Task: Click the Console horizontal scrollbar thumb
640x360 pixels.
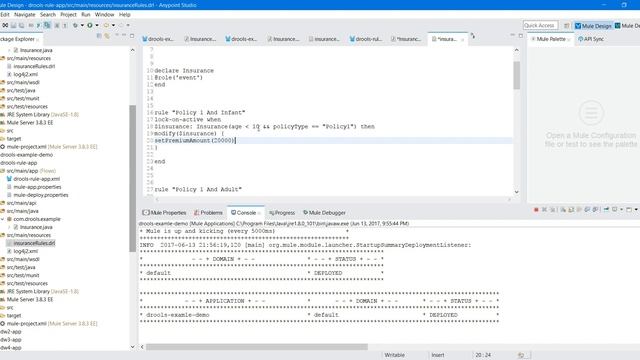Action: point(257,347)
